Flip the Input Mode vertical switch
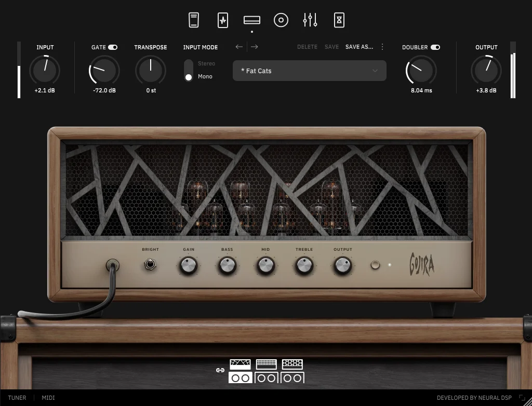Image resolution: width=532 pixels, height=406 pixels. (189, 70)
